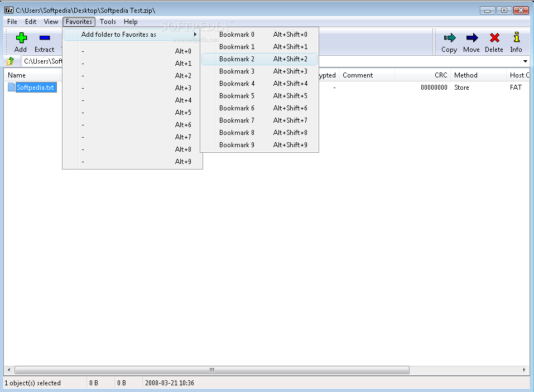Click the Store method cell
Viewport: 534px width, 392px height.
[461, 88]
